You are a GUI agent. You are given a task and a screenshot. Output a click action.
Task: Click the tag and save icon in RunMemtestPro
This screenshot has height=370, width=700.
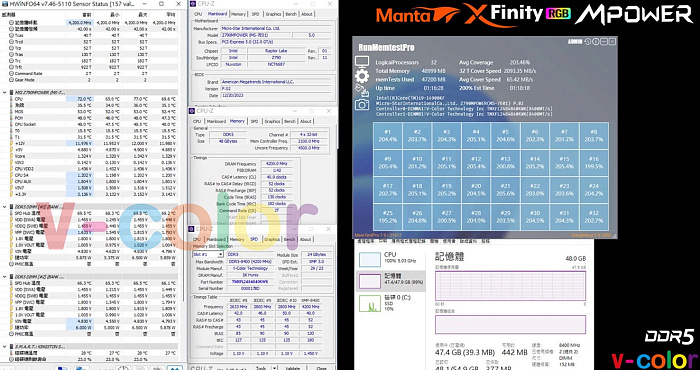pos(362,90)
